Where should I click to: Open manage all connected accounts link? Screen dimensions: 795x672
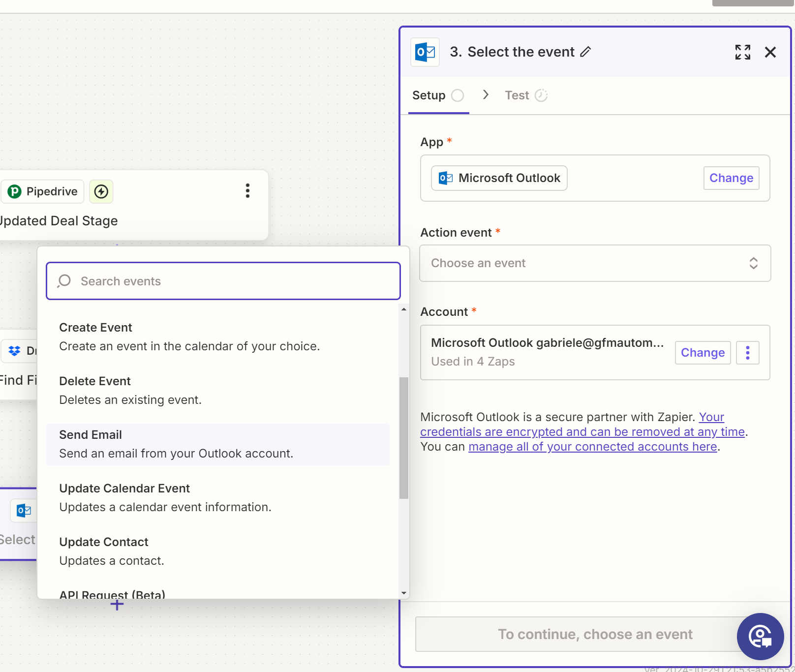point(593,447)
